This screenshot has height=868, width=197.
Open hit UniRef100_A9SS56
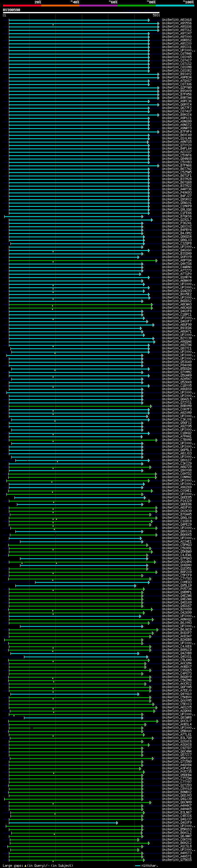pos(177,23)
